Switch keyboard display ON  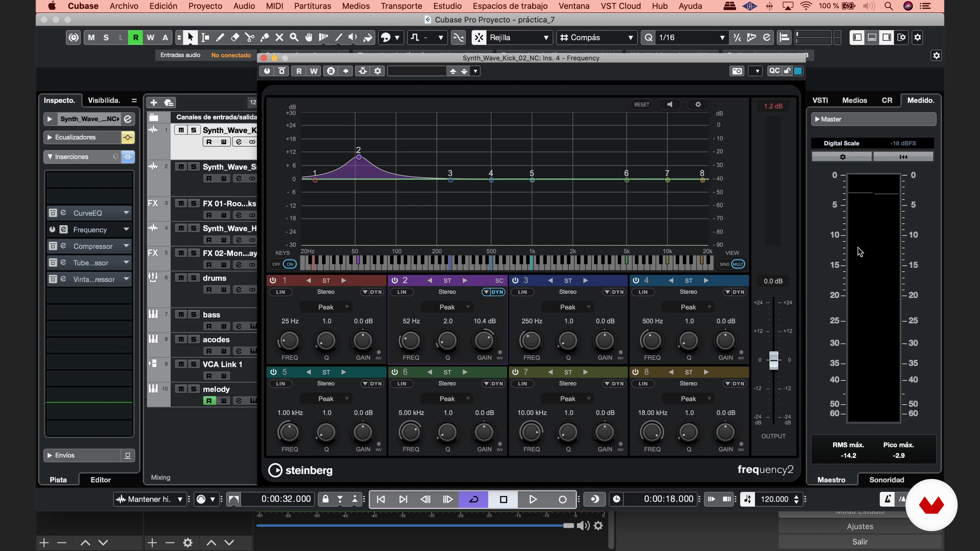[x=290, y=264]
